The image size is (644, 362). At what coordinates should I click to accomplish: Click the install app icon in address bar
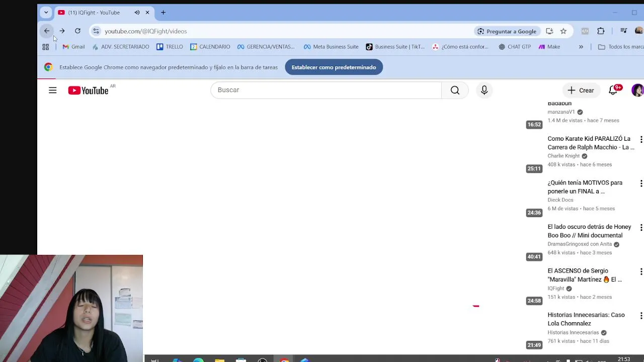[x=549, y=31]
